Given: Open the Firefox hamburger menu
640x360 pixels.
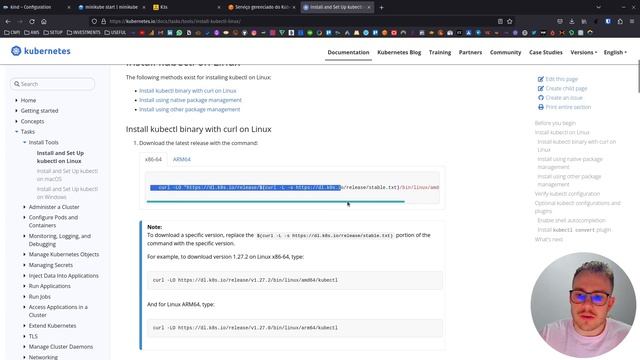Looking at the screenshot, I should [632, 21].
